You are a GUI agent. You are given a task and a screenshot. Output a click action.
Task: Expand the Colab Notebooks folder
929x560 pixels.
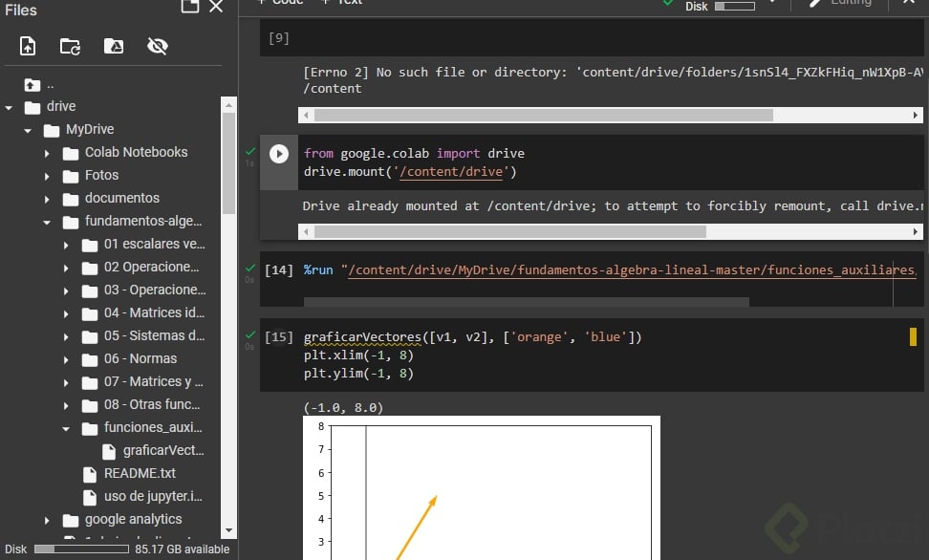click(x=47, y=154)
